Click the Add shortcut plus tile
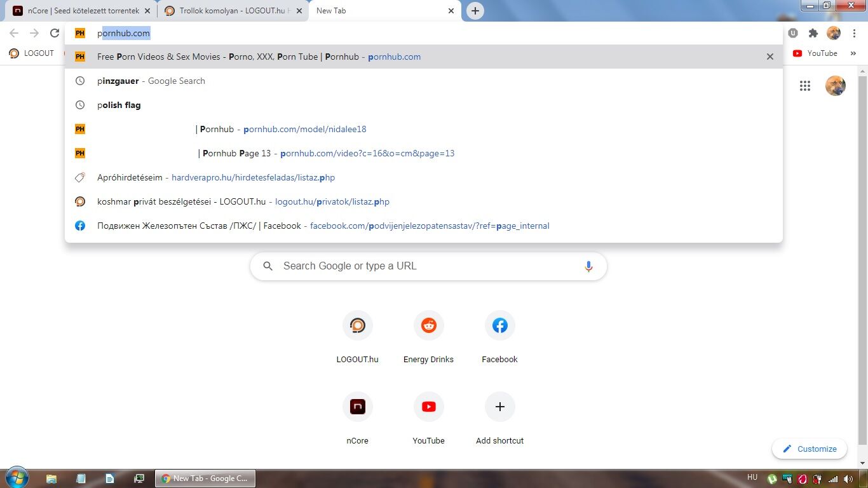Image resolution: width=868 pixels, height=488 pixels. coord(499,419)
